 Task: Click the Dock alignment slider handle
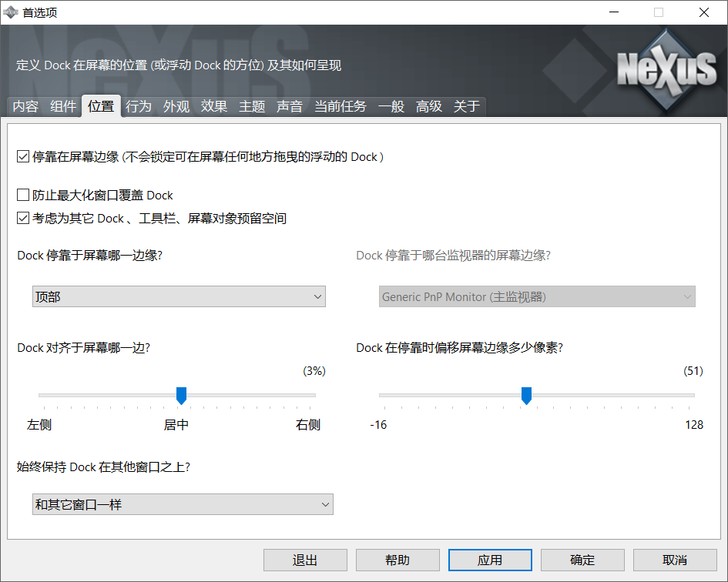pos(180,395)
